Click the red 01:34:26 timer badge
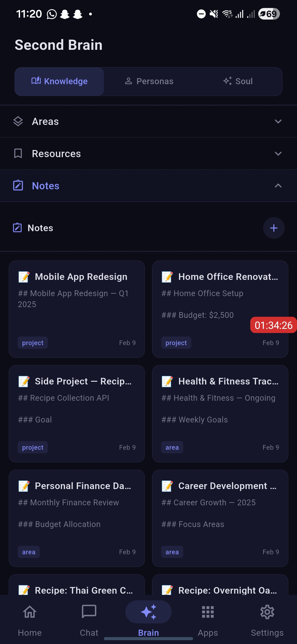The height and width of the screenshot is (644, 297). [274, 325]
